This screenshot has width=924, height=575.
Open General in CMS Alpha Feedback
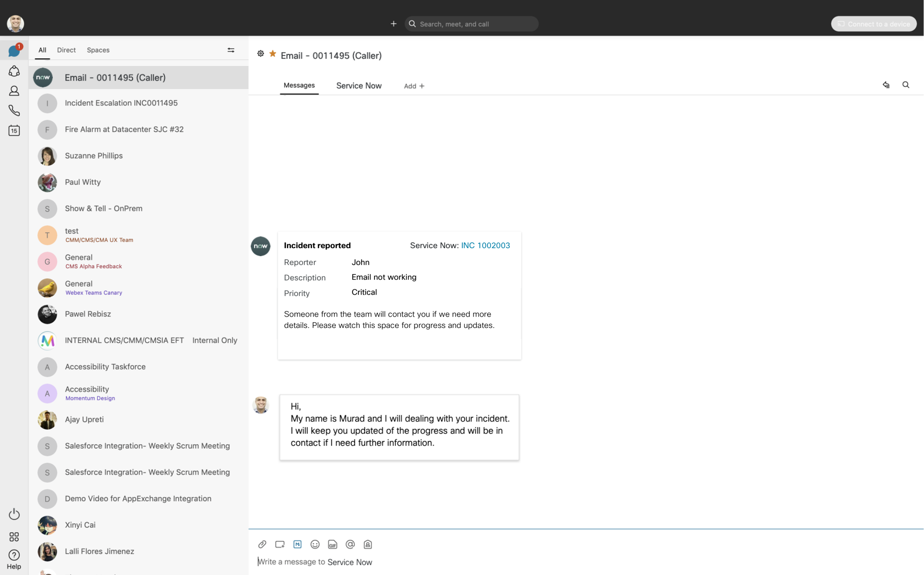[139, 262]
